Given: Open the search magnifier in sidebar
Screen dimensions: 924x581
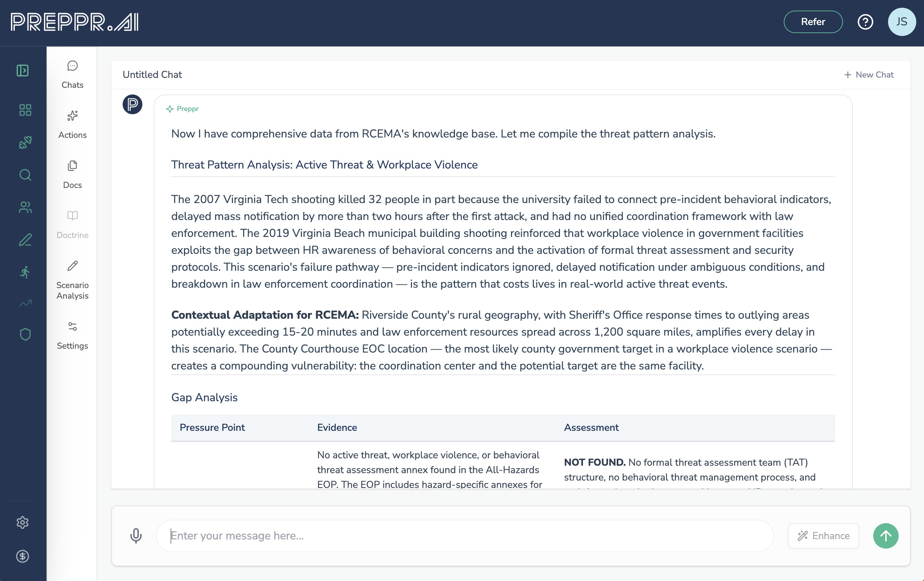Looking at the screenshot, I should tap(25, 175).
